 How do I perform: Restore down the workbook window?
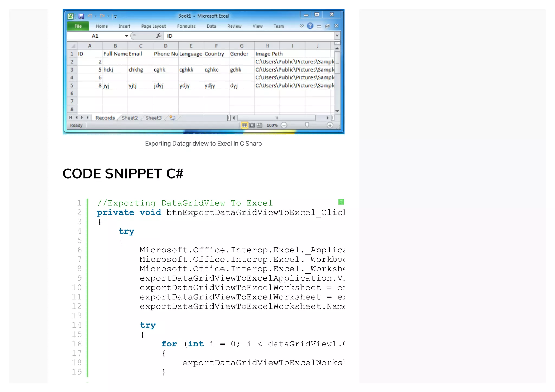tap(328, 26)
